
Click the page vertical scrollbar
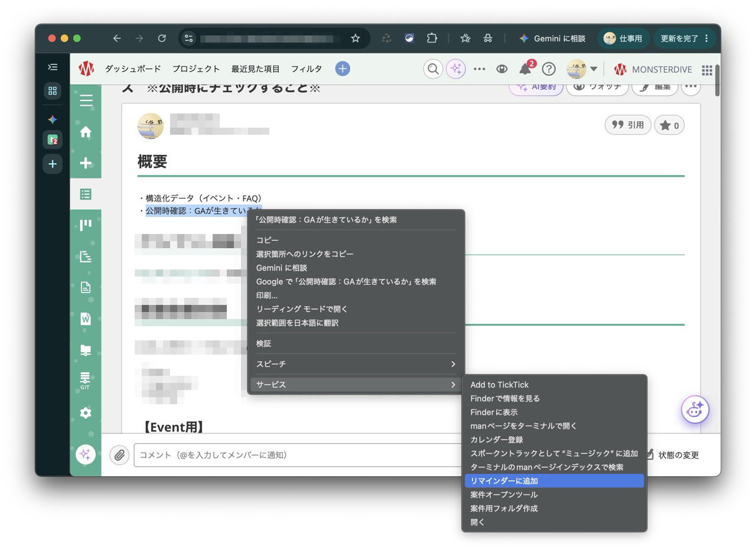pyautogui.click(x=717, y=80)
